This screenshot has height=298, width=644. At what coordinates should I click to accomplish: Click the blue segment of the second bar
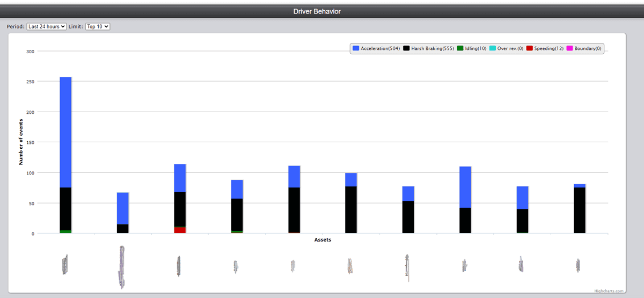(x=123, y=208)
